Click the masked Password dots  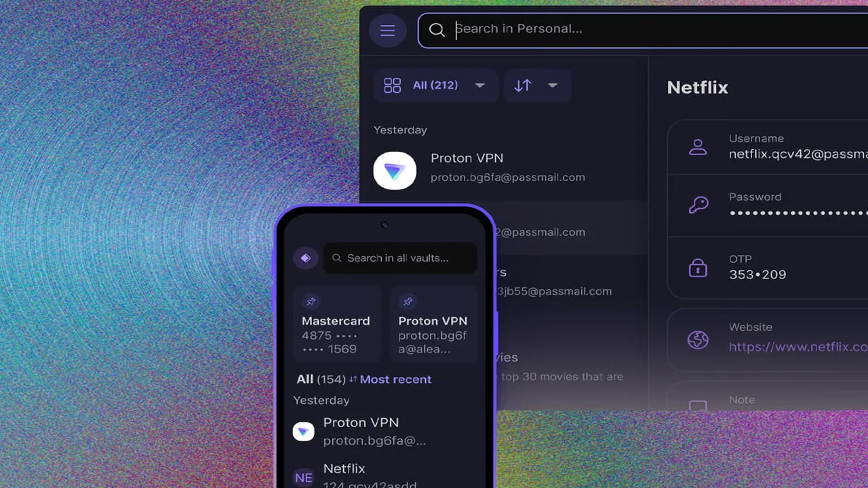coord(798,213)
